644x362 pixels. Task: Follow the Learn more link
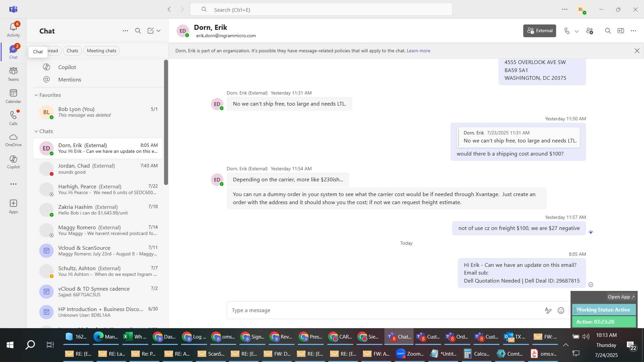coord(419,51)
